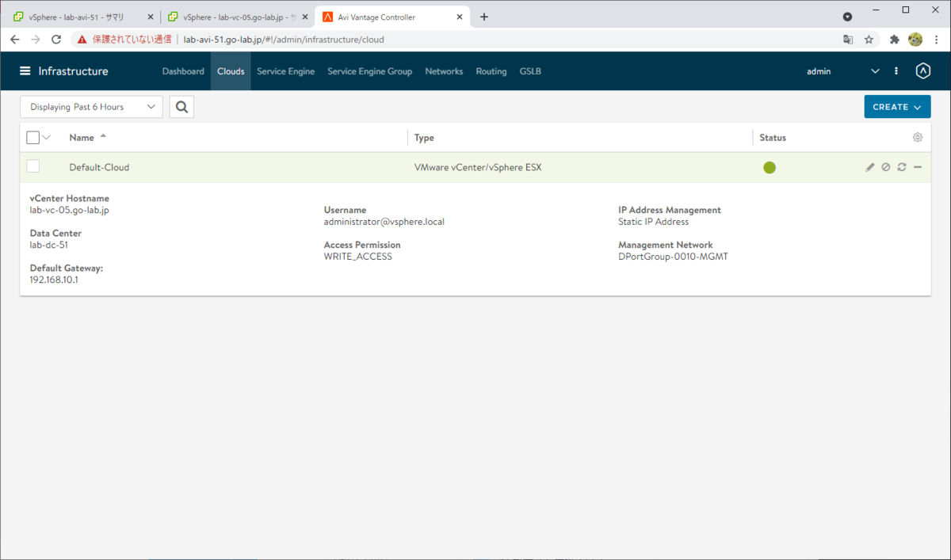Viewport: 951px width, 560px height.
Task: Open the Service Engine Group tab
Action: tap(369, 71)
